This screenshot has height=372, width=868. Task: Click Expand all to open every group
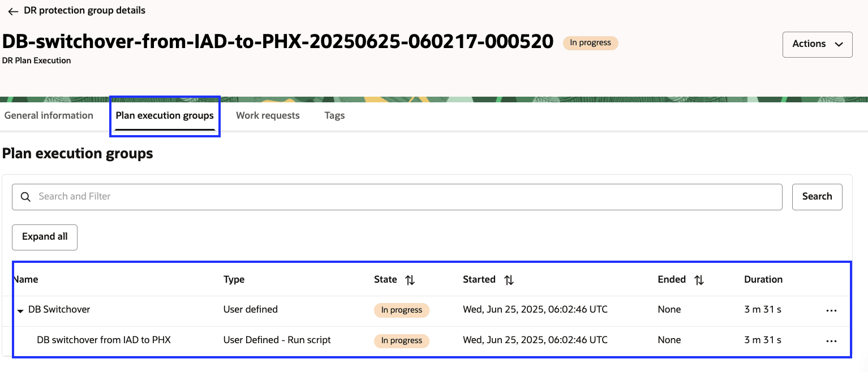click(44, 237)
